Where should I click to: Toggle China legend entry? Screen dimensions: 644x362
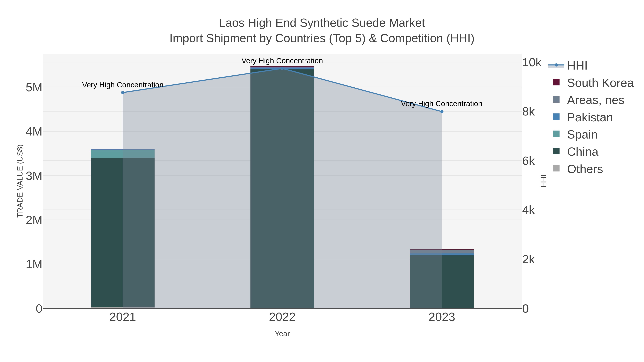tap(575, 152)
